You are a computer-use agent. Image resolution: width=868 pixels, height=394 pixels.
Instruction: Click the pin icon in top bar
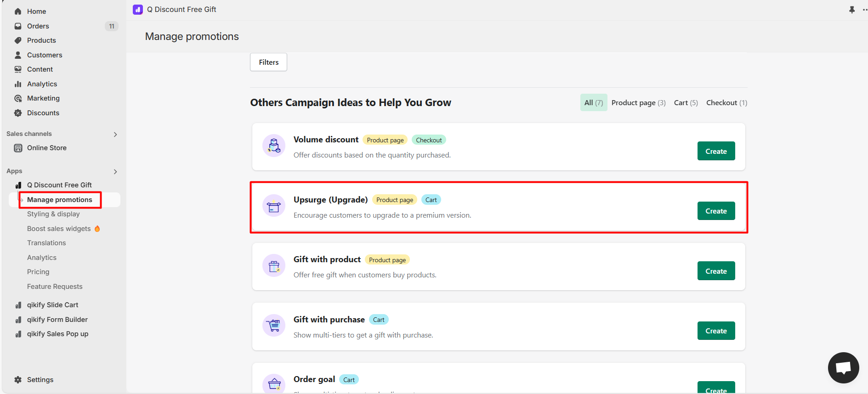coord(852,10)
